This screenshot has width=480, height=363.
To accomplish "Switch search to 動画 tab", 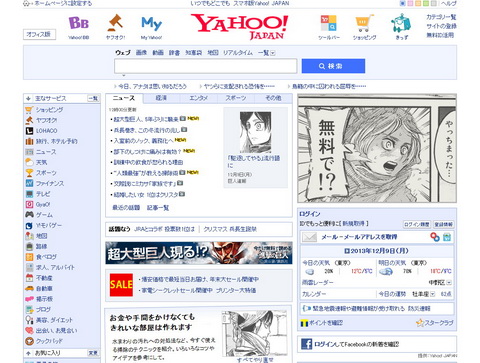I will pos(158,53).
